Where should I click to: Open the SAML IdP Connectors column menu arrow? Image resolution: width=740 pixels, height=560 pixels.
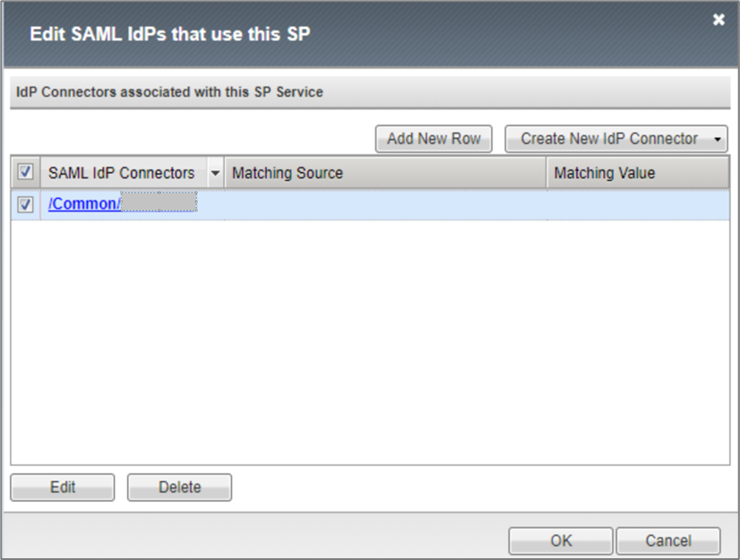tap(215, 173)
